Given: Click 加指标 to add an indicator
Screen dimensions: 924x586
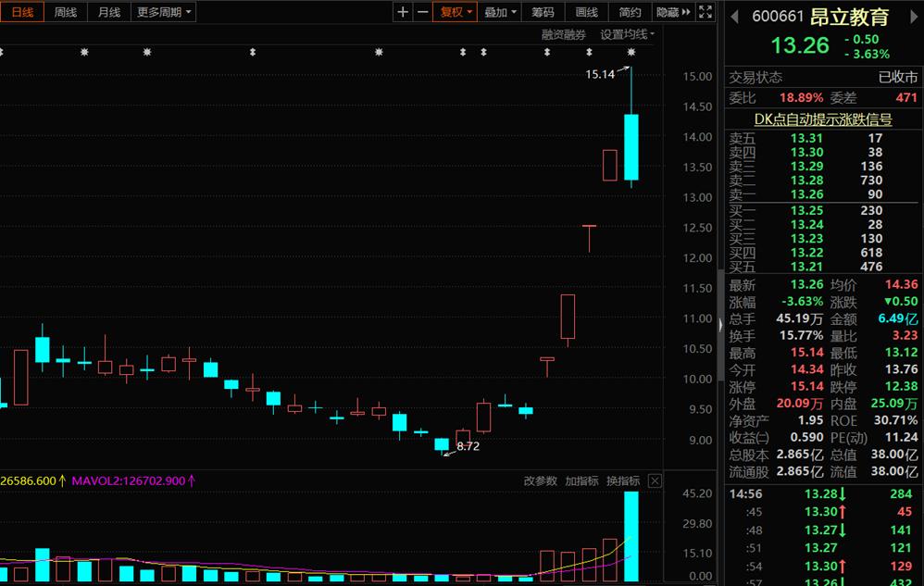Looking at the screenshot, I should pos(581,480).
